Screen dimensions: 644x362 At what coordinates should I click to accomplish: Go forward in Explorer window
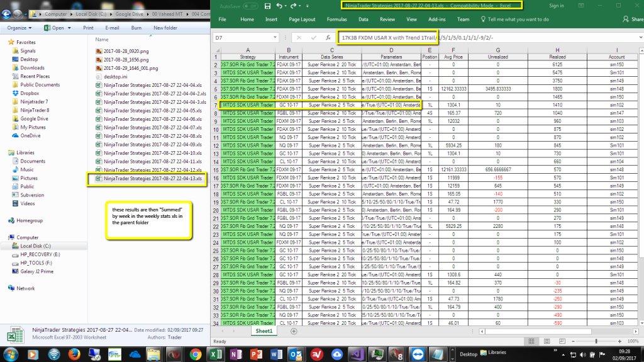click(18, 14)
